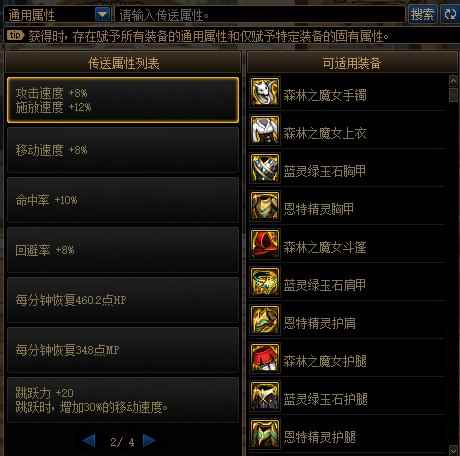Pick the 恩特精灵护肩 shoulder guard icon
The height and width of the screenshot is (456, 460).
[265, 320]
